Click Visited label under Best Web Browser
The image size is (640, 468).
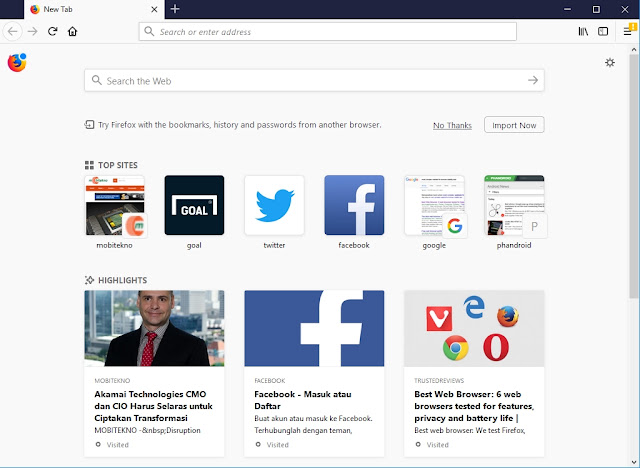click(438, 445)
